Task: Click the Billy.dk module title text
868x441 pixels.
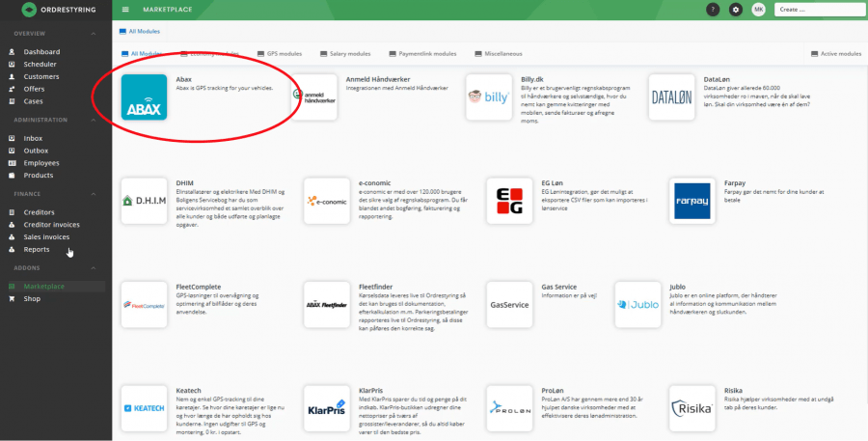Action: [x=532, y=79]
